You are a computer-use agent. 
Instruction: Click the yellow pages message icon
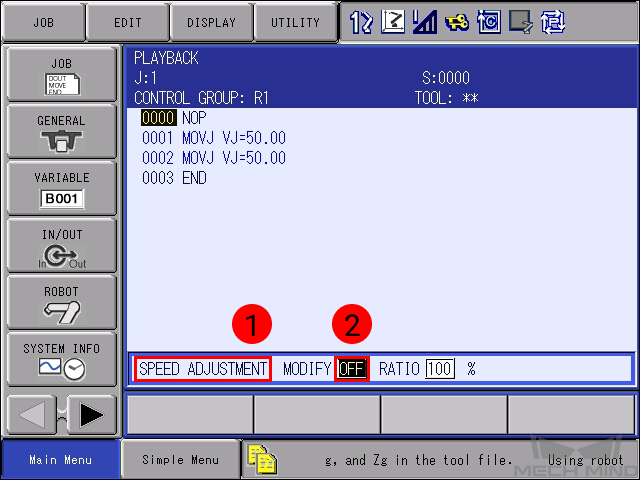[262, 460]
